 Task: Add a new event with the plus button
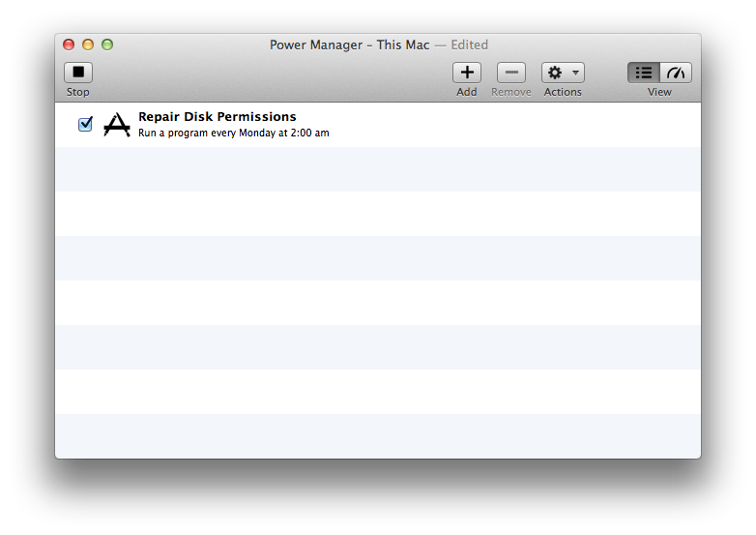point(467,73)
